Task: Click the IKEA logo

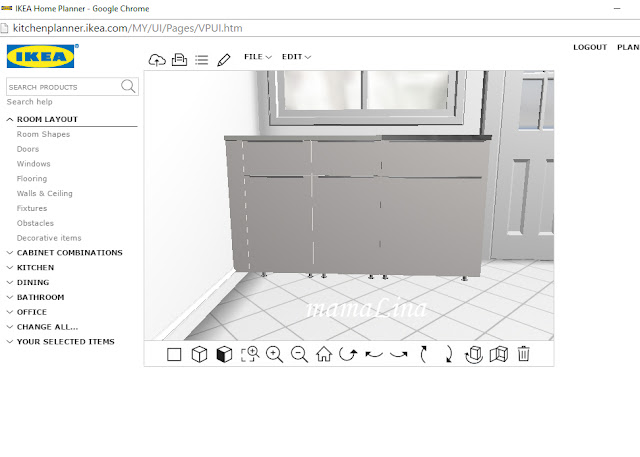Action: (x=42, y=56)
